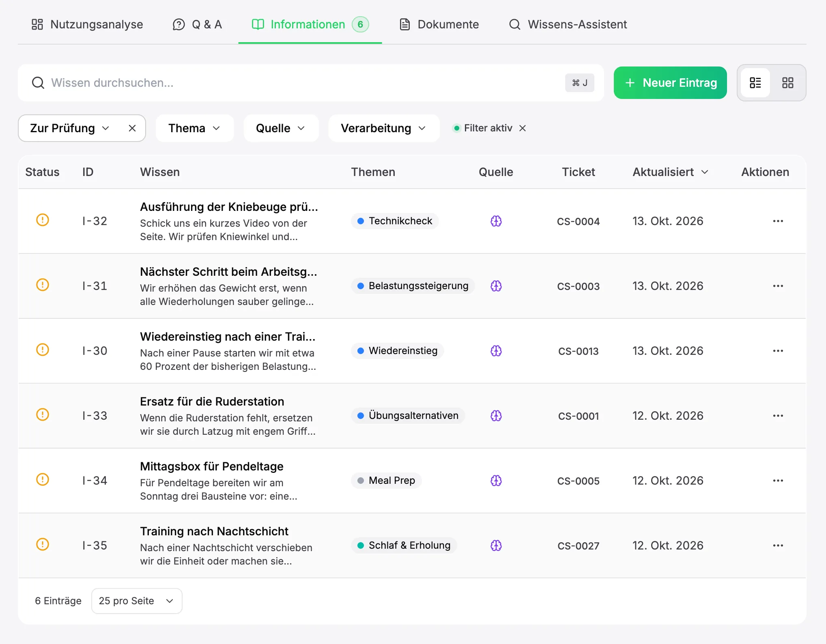This screenshot has width=826, height=644.
Task: Click the AI brain source icon for CS-0027
Action: (x=496, y=545)
